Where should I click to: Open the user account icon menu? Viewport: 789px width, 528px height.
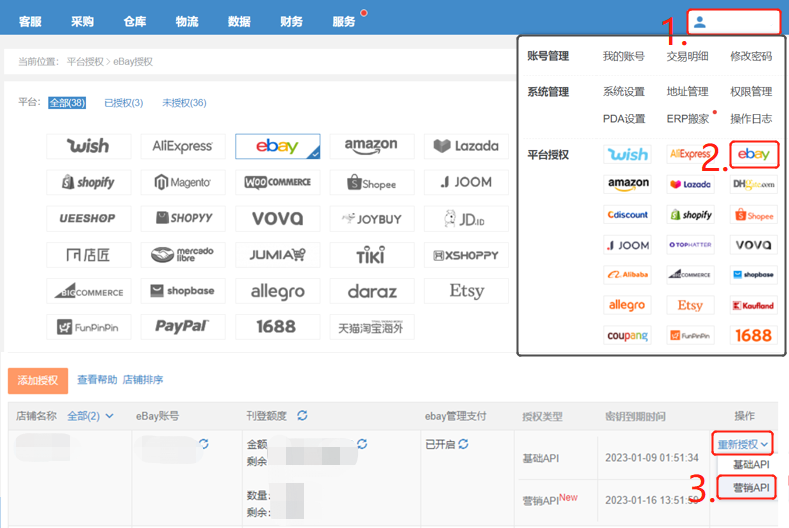[x=700, y=22]
